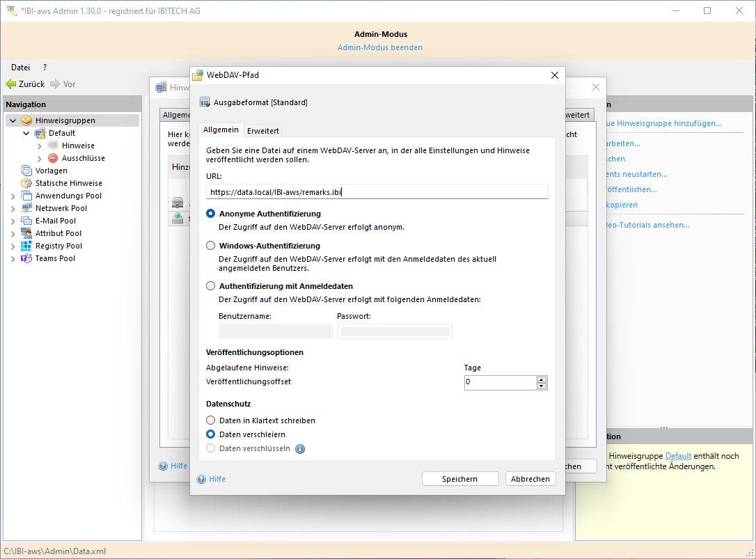Click the info icon beside Daten verschlüsseln
The image size is (756, 559).
click(300, 449)
